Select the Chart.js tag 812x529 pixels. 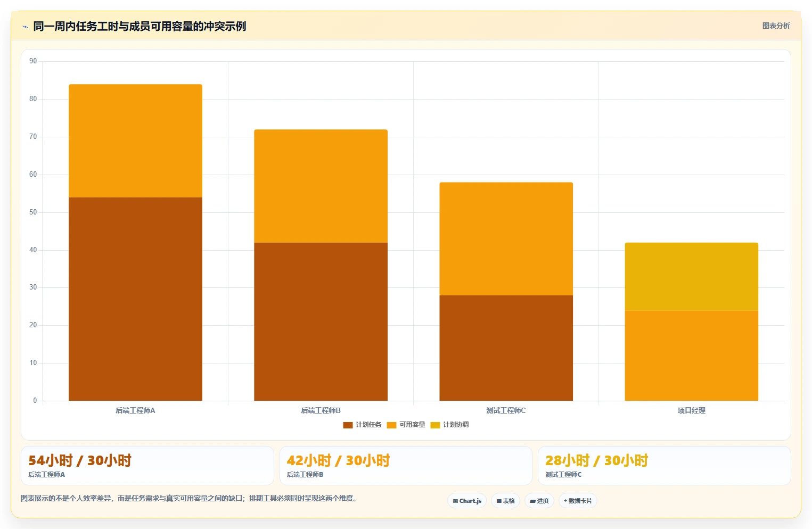[467, 501]
